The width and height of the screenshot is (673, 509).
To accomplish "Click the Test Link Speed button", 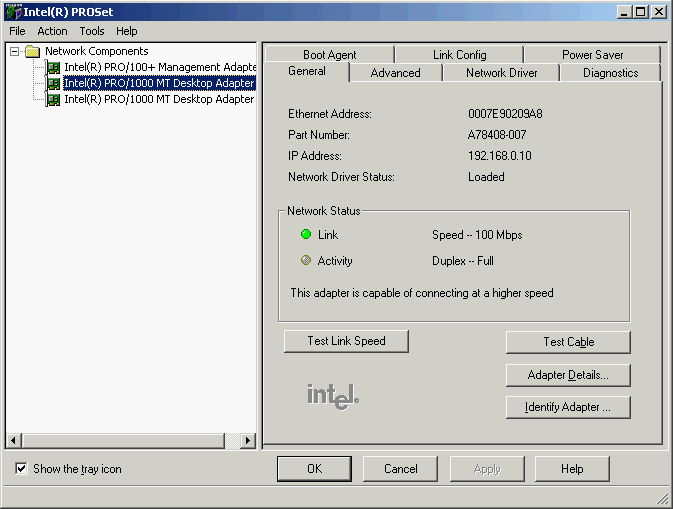I will [346, 341].
